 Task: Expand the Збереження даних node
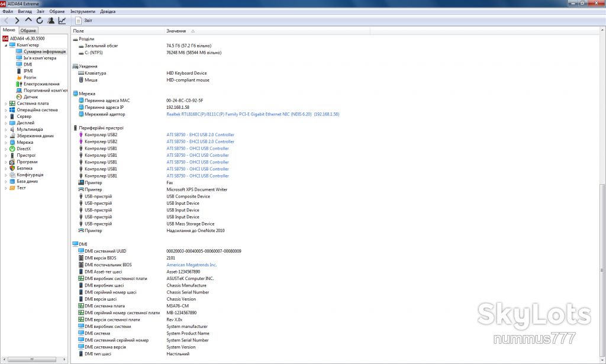pos(6,136)
